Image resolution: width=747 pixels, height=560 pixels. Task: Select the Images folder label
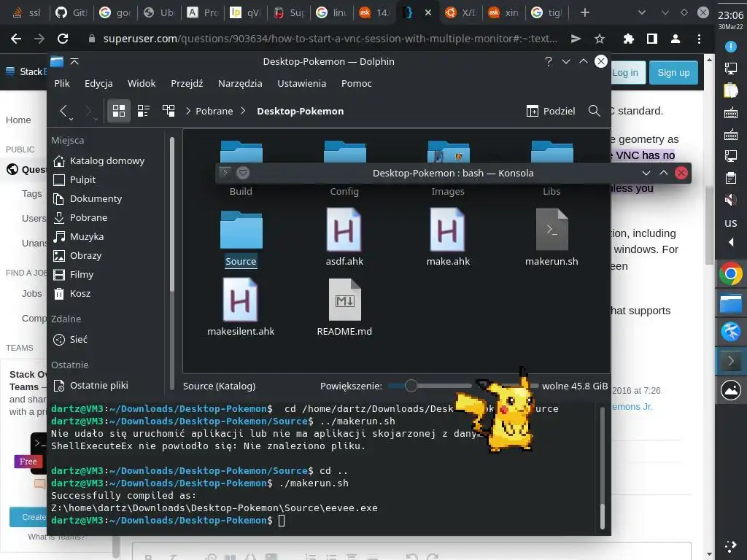[448, 192]
